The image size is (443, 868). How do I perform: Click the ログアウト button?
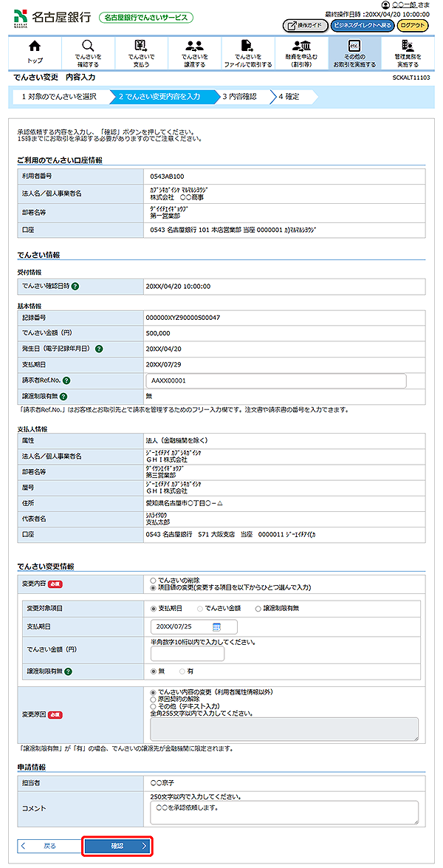point(412,25)
